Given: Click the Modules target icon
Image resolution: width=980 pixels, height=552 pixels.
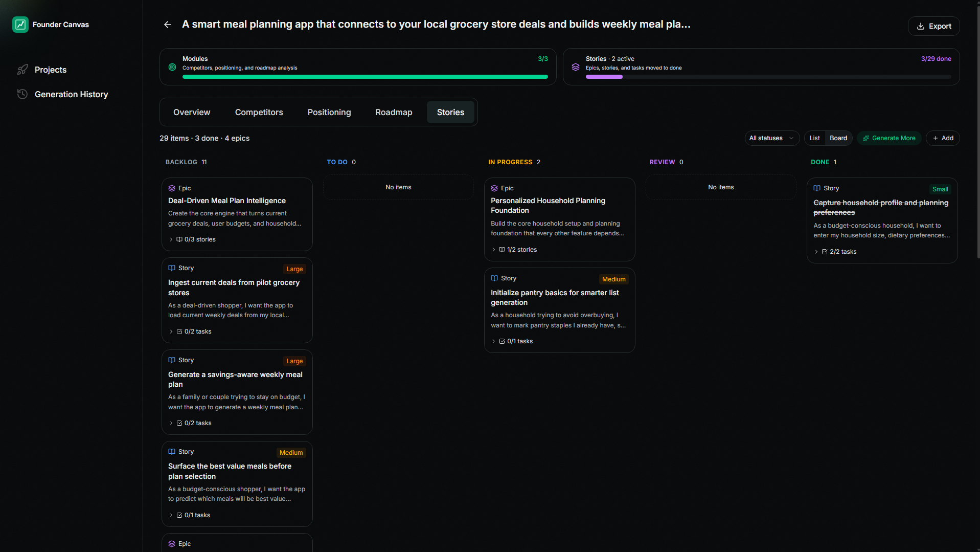Looking at the screenshot, I should 172,67.
